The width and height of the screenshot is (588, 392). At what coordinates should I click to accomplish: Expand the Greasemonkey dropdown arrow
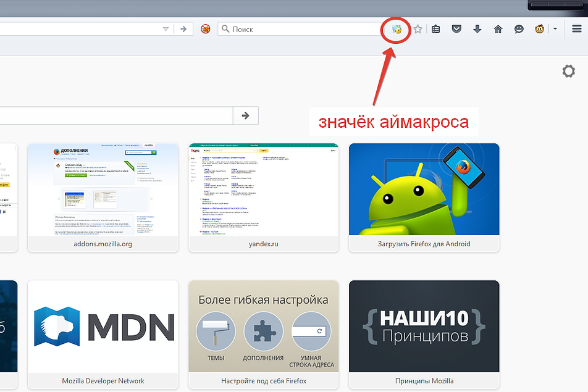pyautogui.click(x=555, y=28)
